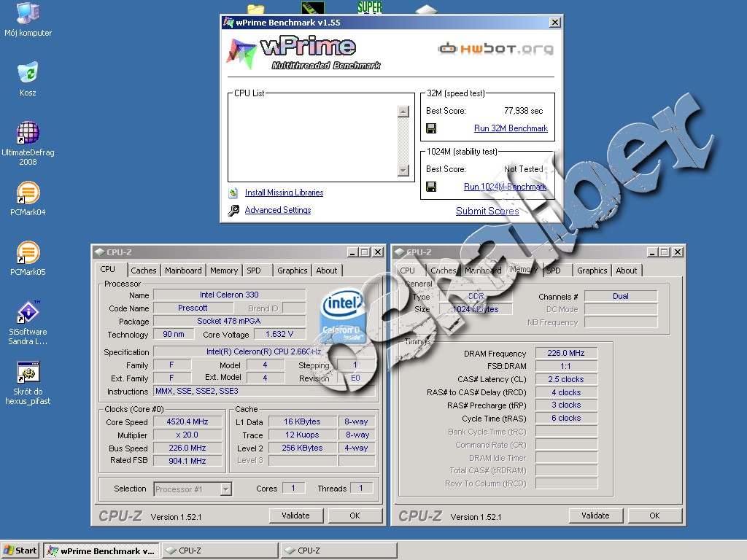The image size is (747, 560).
Task: Click CPU List scrollbar up arrow
Action: (x=403, y=112)
